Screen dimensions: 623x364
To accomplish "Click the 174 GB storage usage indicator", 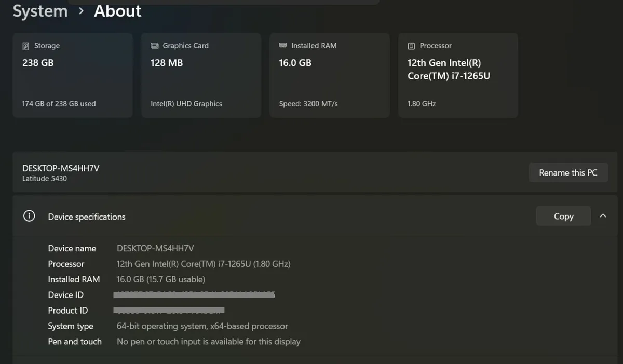I will 58,103.
